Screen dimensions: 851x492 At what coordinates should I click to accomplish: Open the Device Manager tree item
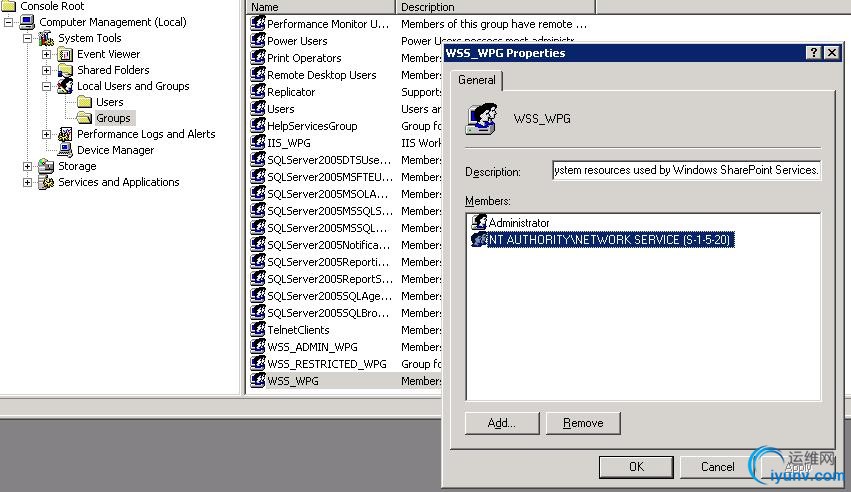[x=115, y=150]
